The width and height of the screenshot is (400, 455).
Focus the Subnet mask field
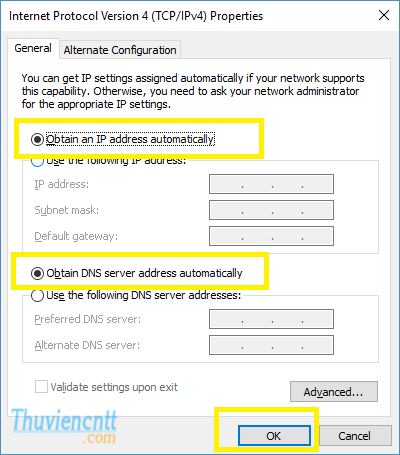point(271,210)
